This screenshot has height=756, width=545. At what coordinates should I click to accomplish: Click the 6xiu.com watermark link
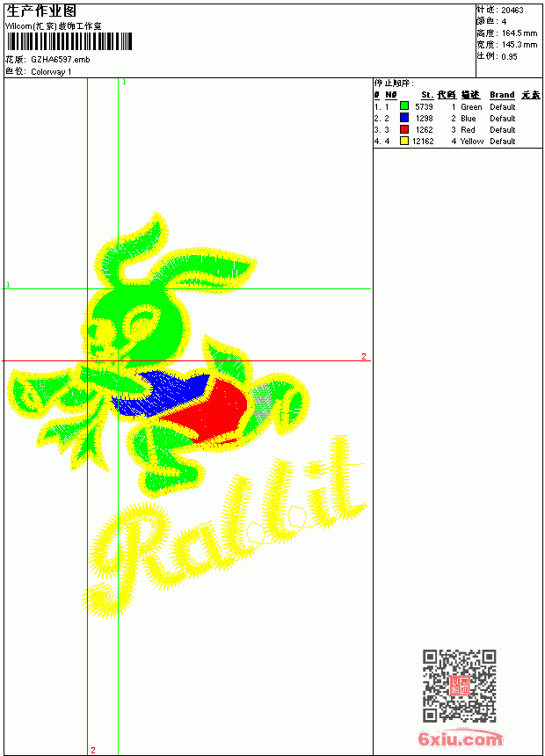coord(460,738)
